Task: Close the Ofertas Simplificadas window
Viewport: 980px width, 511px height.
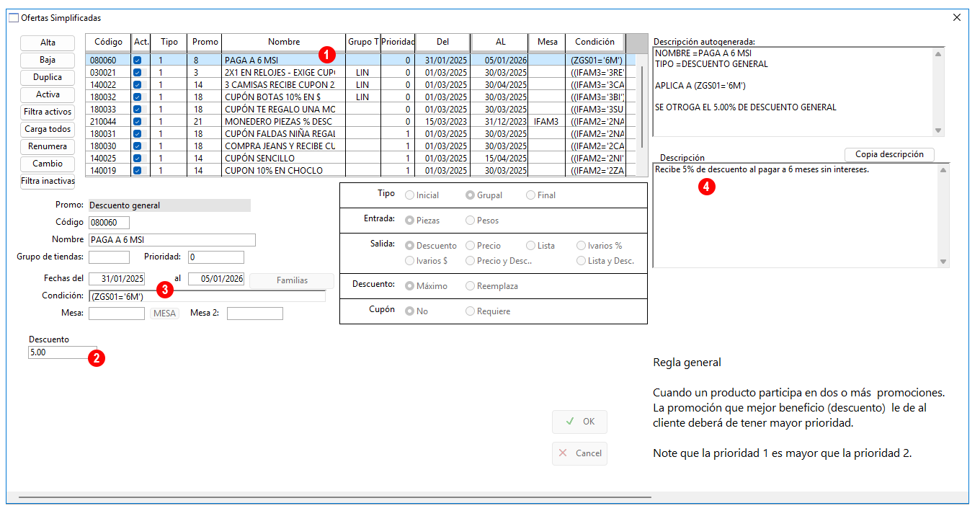Action: click(x=957, y=17)
